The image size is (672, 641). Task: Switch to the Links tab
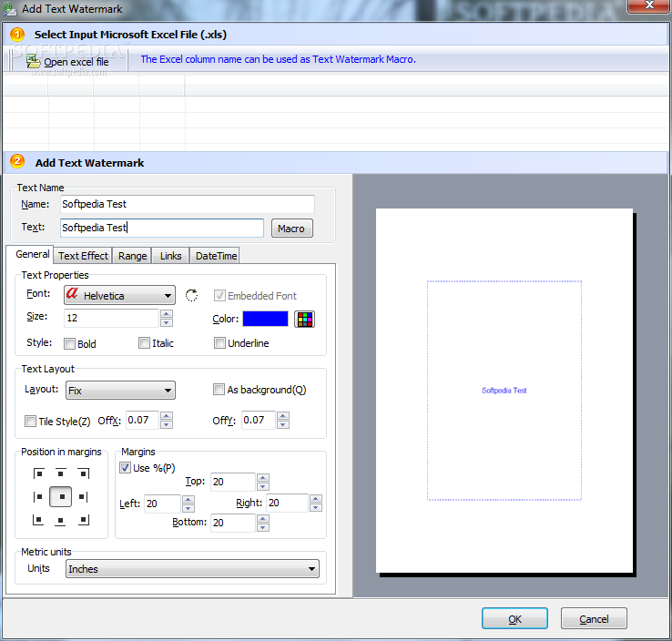(x=170, y=256)
